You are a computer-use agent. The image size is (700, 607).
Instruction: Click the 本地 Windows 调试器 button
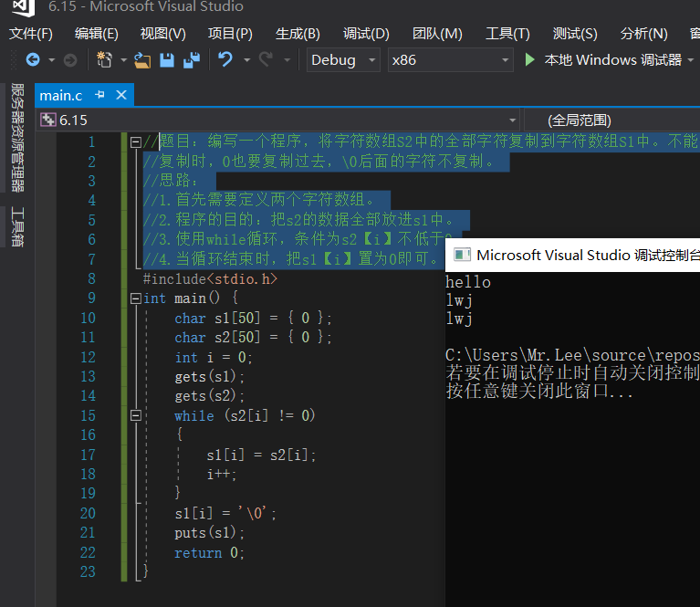[613, 60]
